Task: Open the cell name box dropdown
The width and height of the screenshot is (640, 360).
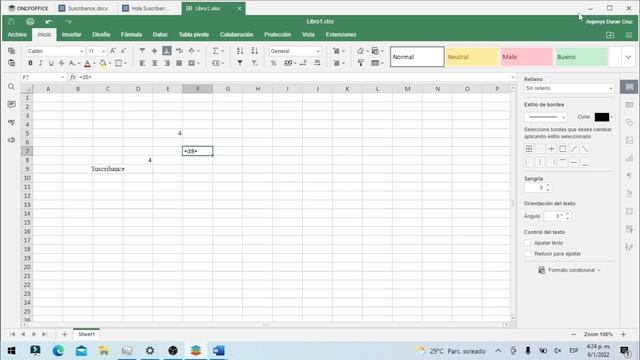Action: [x=62, y=77]
